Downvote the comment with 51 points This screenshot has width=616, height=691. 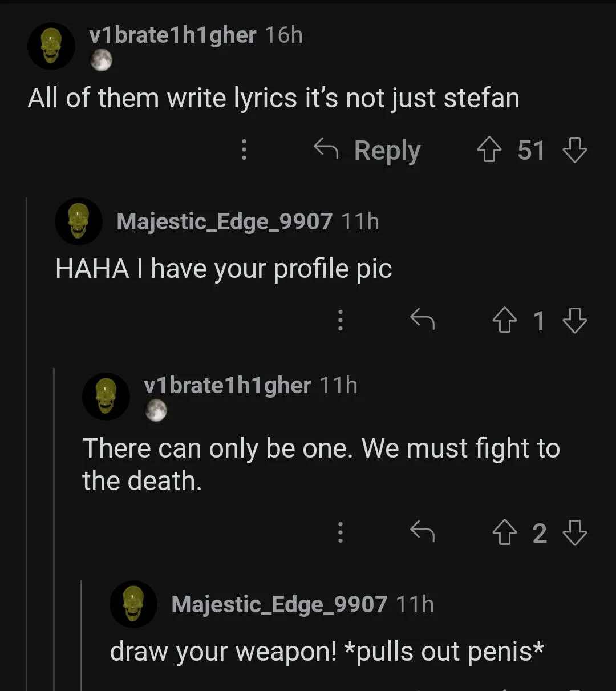click(574, 151)
